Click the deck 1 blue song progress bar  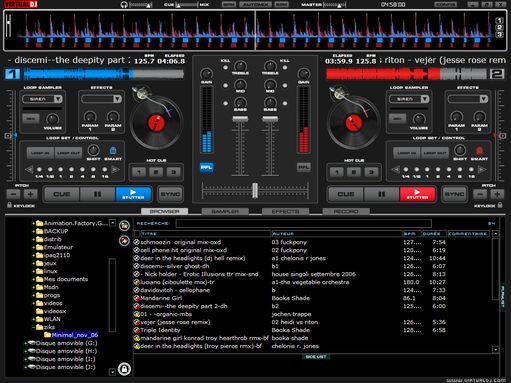click(104, 74)
